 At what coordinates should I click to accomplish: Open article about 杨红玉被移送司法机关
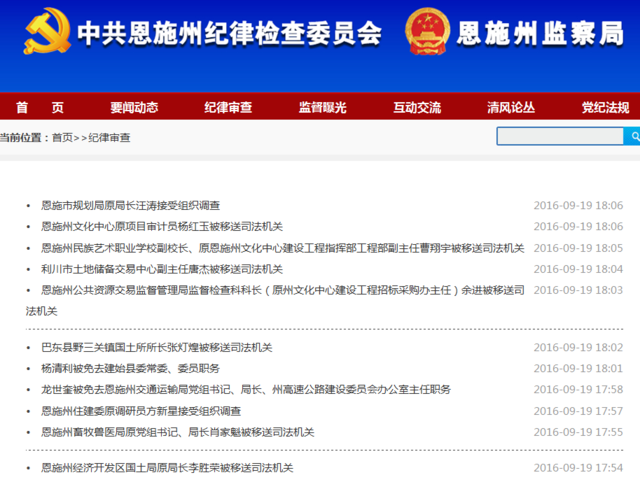(162, 227)
